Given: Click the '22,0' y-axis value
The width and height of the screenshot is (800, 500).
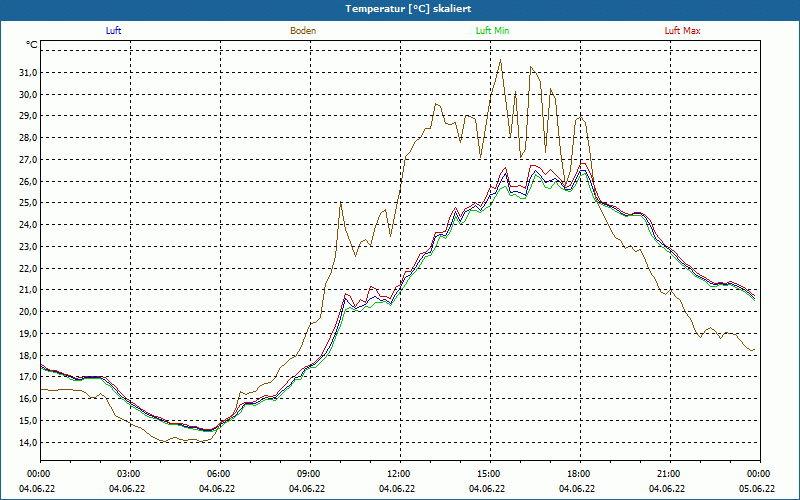Looking at the screenshot, I should pyautogui.click(x=28, y=268).
